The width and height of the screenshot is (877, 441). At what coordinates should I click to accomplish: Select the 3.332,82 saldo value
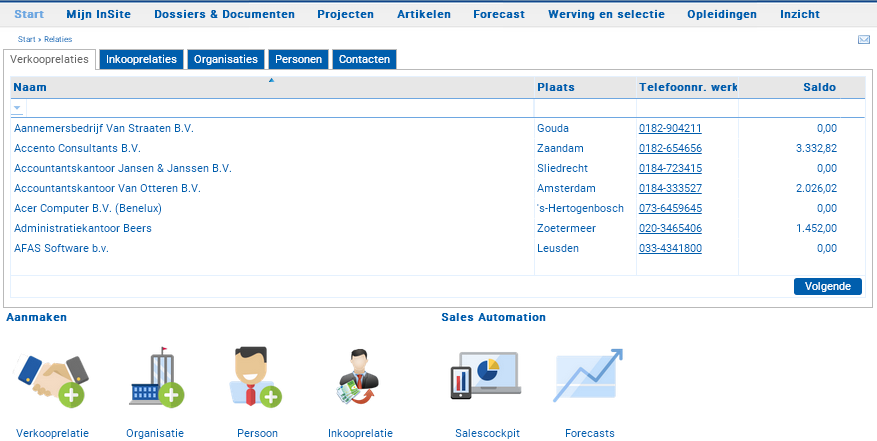coord(817,149)
